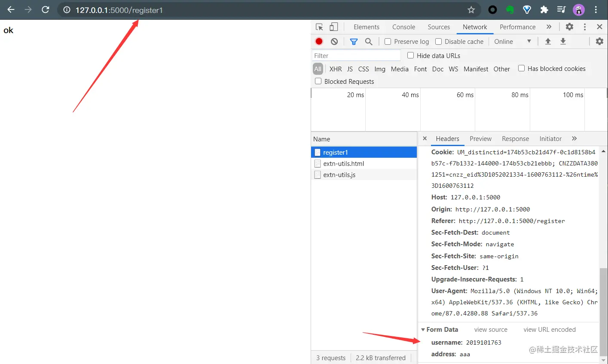This screenshot has width=608, height=364.
Task: Click the headers pane scrollbar thumb
Action: [x=603, y=312]
